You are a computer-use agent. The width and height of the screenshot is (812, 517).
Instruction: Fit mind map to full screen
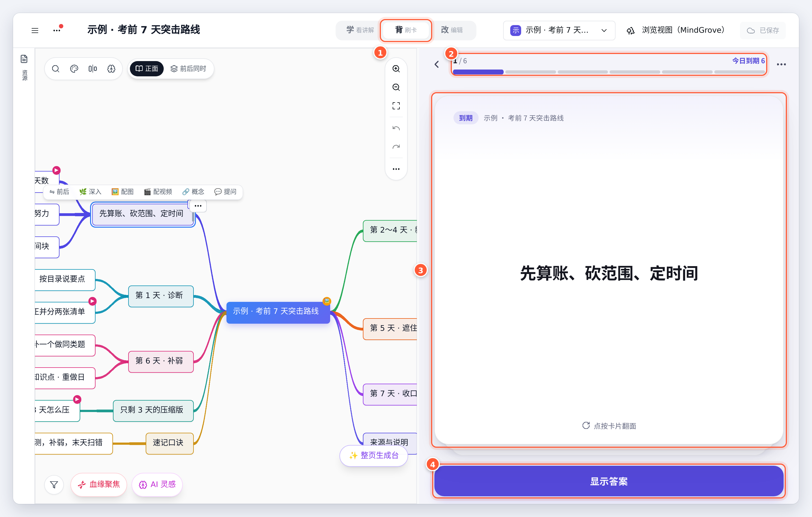[396, 106]
